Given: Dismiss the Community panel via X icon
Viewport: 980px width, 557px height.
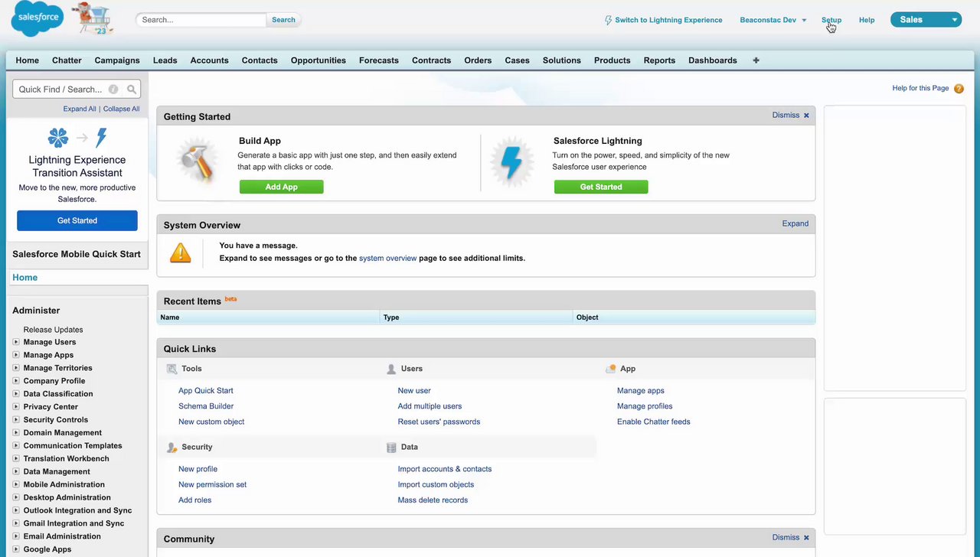Looking at the screenshot, I should coord(806,538).
